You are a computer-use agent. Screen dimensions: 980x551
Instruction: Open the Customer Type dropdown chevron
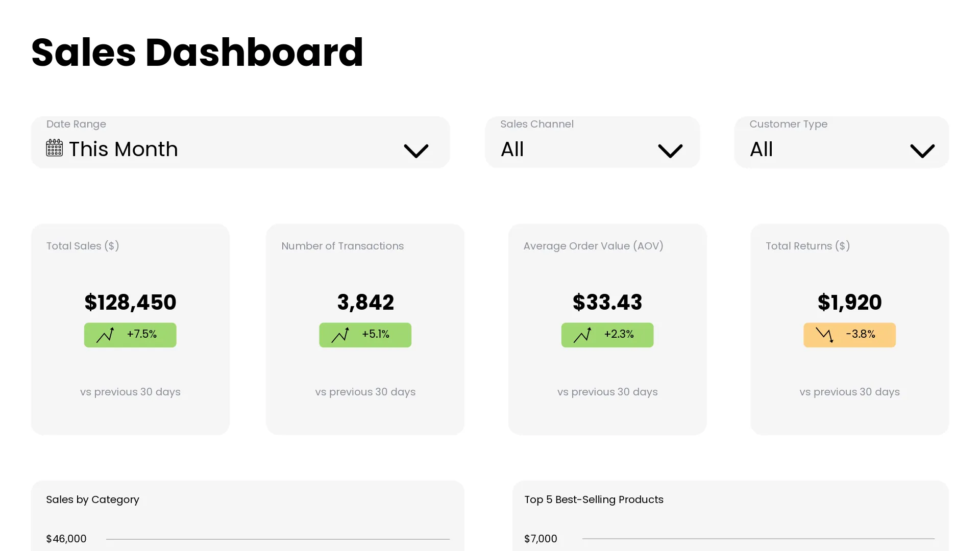click(x=922, y=151)
